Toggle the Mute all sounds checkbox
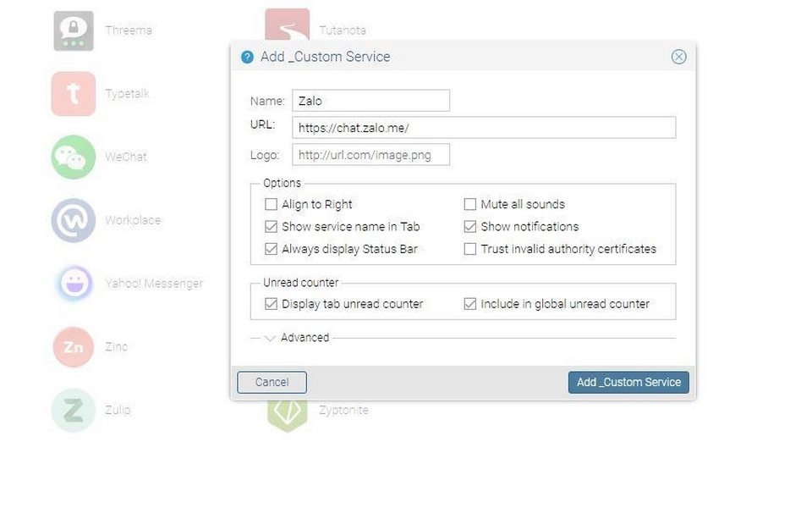Viewport: 812px width, 508px height. 470,204
